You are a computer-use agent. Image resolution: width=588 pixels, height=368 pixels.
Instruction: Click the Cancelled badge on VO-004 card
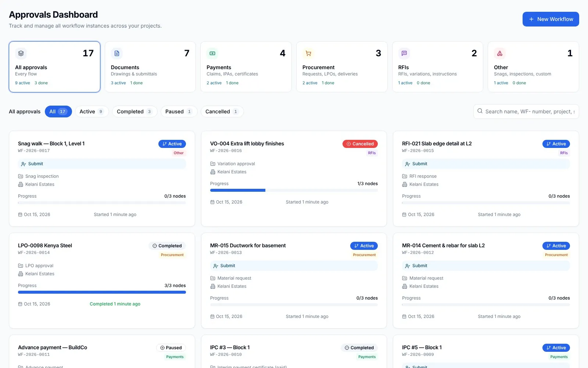tap(360, 144)
